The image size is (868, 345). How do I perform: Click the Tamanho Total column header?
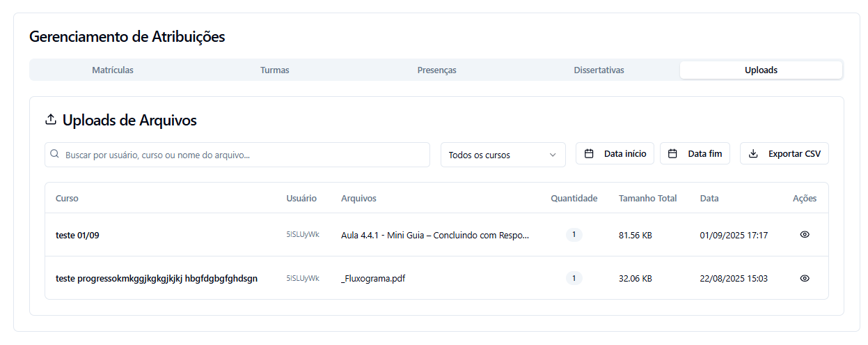pos(647,199)
